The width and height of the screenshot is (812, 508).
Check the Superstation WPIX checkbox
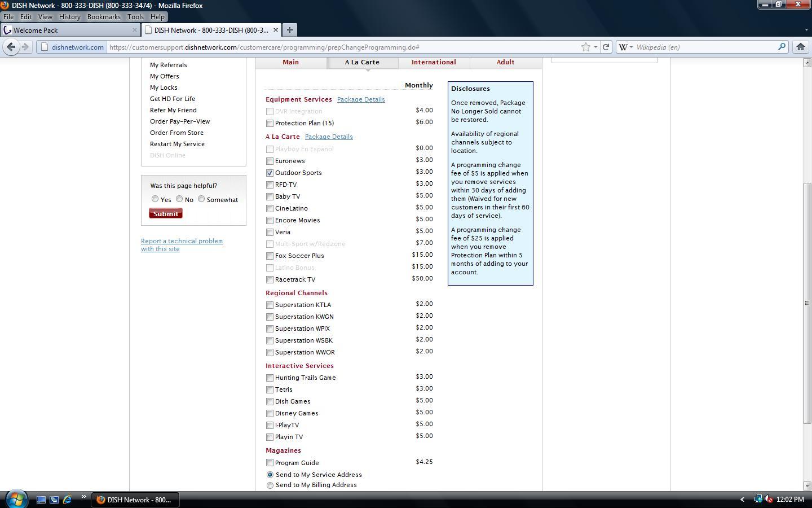(x=270, y=329)
